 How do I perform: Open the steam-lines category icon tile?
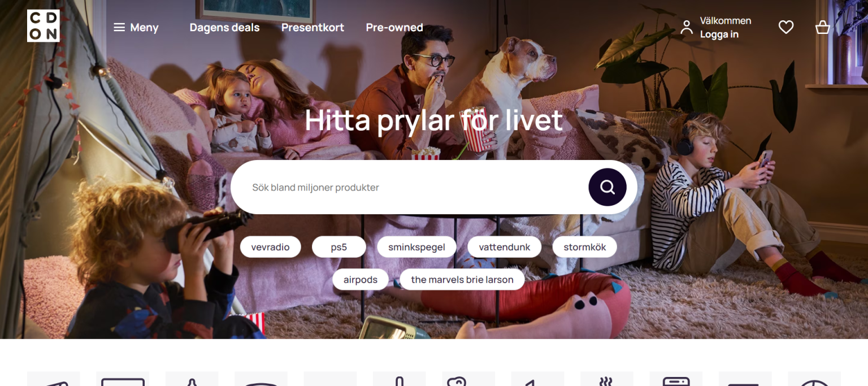607,379
